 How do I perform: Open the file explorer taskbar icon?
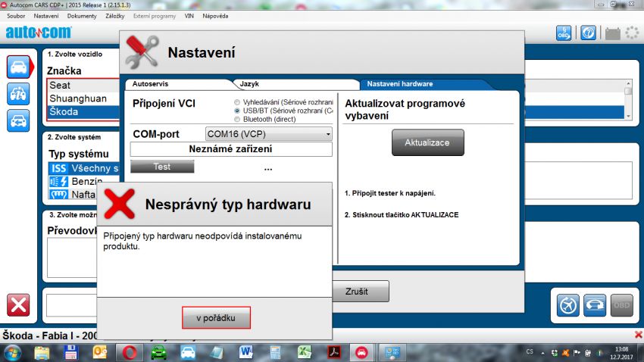pos(42,353)
